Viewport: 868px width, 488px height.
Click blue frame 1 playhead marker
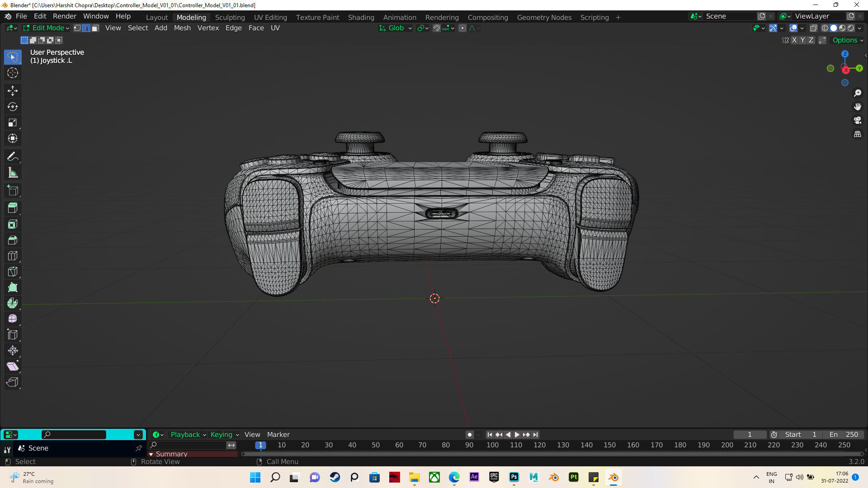tap(260, 445)
